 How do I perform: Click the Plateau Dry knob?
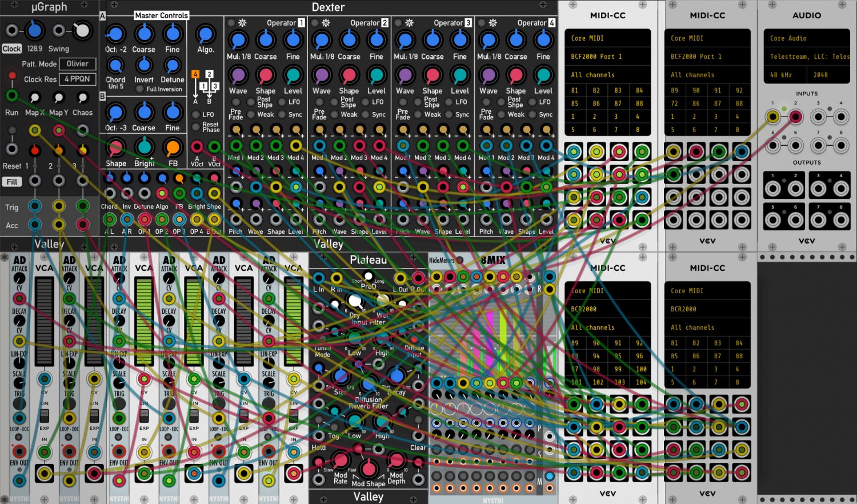pos(355,300)
